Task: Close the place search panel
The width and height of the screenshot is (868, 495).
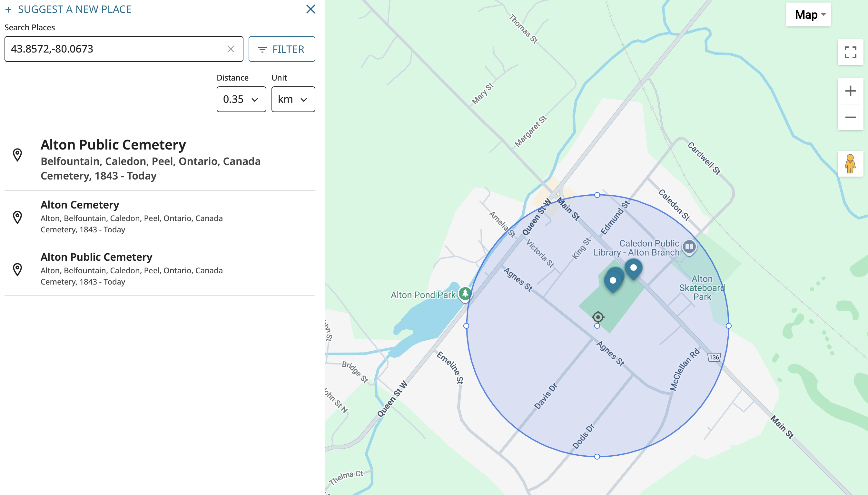Action: 311,9
